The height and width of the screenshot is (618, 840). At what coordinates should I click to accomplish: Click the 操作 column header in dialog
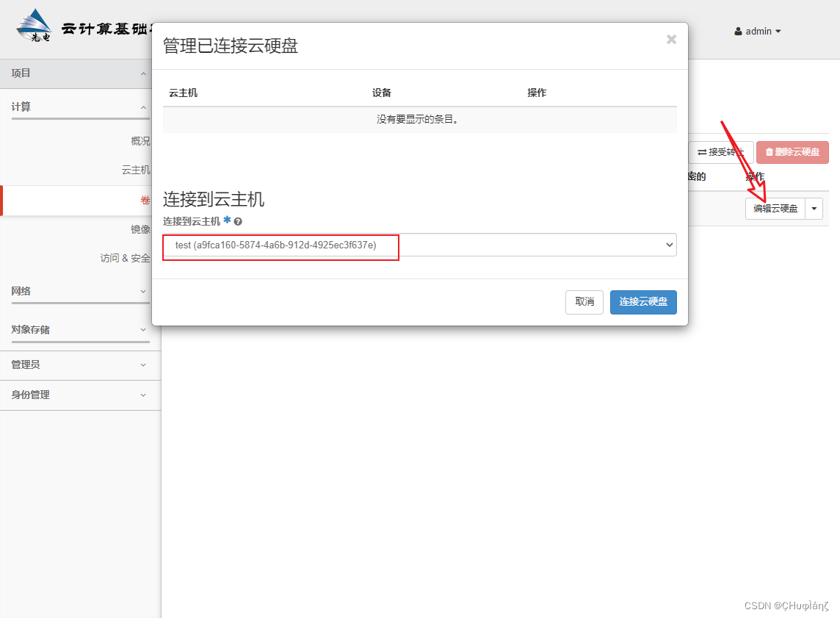coord(537,93)
